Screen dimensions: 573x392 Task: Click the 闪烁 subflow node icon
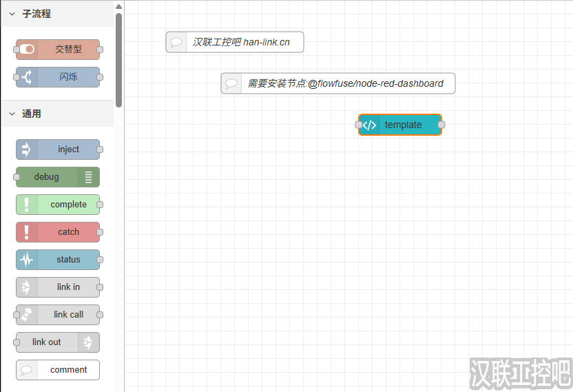(27, 77)
